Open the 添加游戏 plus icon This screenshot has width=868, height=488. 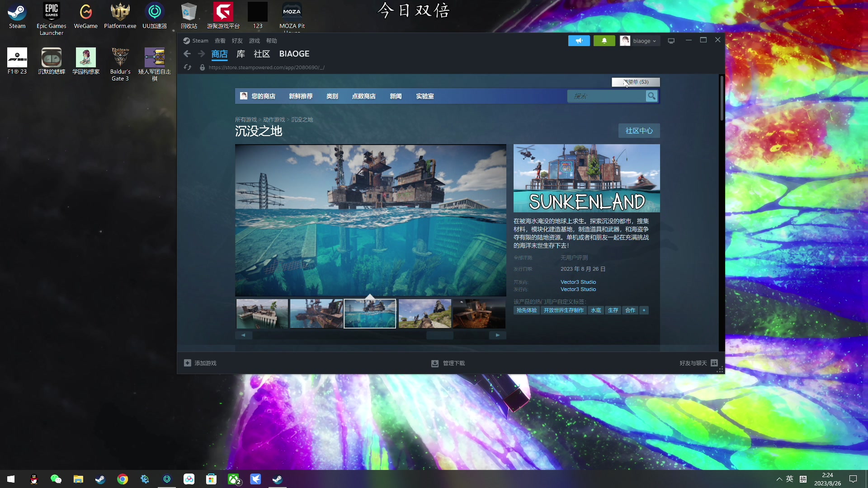188,363
